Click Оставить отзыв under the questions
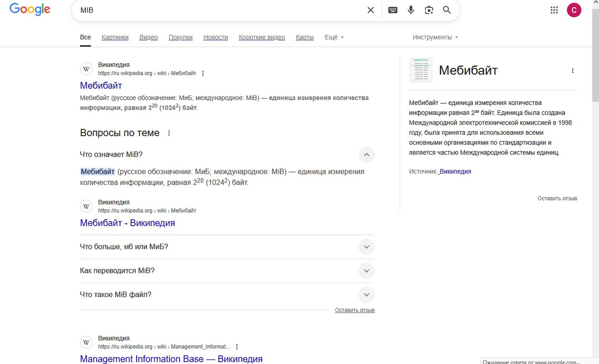Image resolution: width=599 pixels, height=364 pixels. click(x=355, y=310)
